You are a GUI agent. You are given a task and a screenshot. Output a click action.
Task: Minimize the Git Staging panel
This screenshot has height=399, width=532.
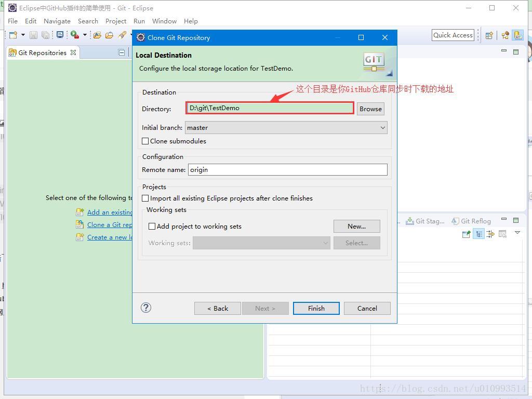504,219
